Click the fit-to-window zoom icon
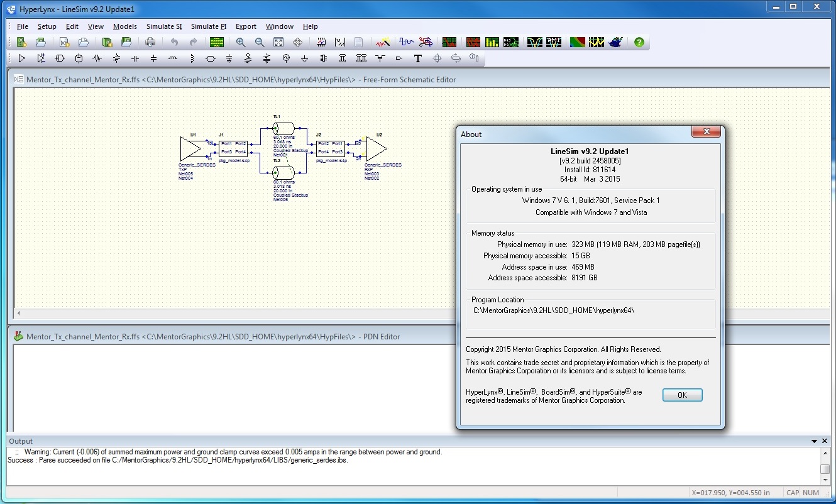 coord(278,42)
